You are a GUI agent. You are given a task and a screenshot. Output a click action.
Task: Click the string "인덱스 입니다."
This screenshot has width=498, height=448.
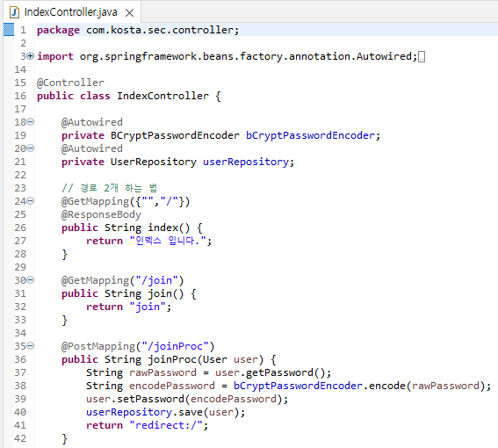click(169, 242)
